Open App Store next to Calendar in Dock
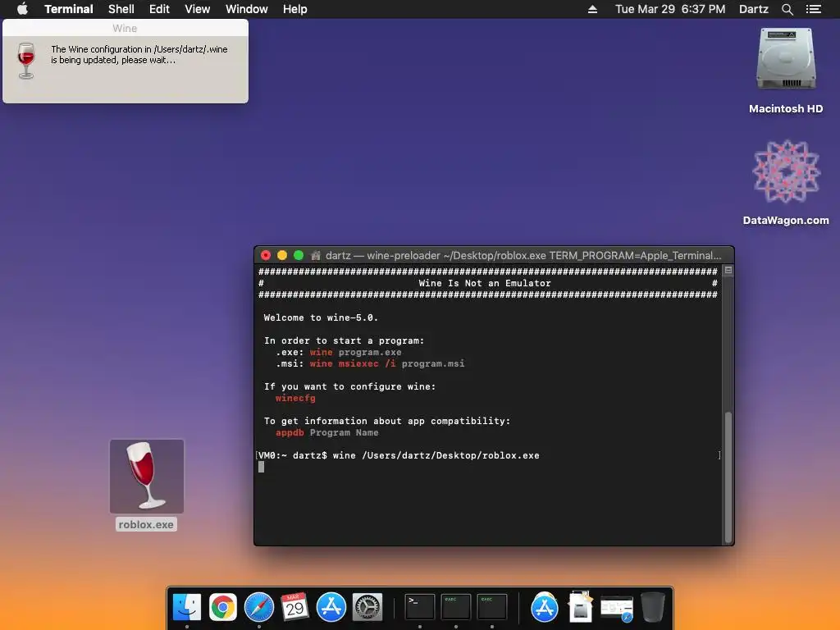Image resolution: width=840 pixels, height=630 pixels. (x=331, y=607)
